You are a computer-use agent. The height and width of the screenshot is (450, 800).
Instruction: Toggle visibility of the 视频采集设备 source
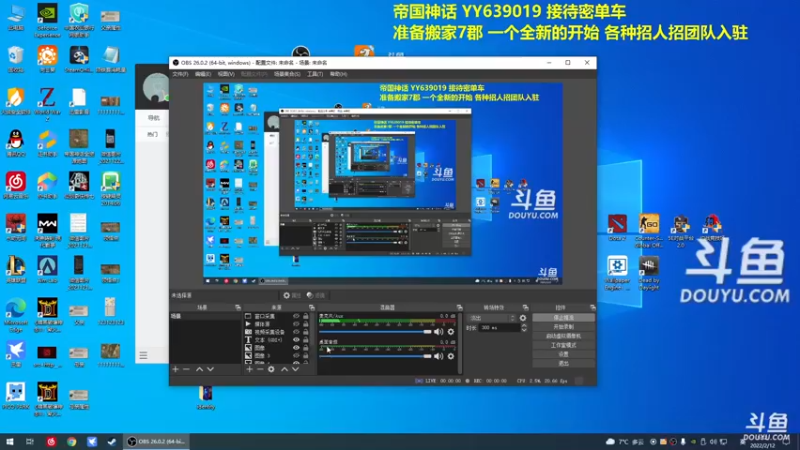click(x=296, y=332)
